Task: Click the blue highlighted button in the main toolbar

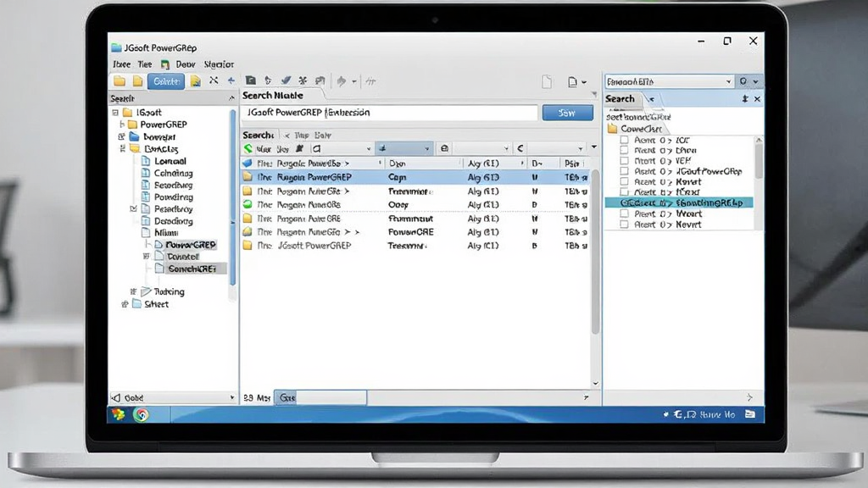Action: [x=166, y=81]
